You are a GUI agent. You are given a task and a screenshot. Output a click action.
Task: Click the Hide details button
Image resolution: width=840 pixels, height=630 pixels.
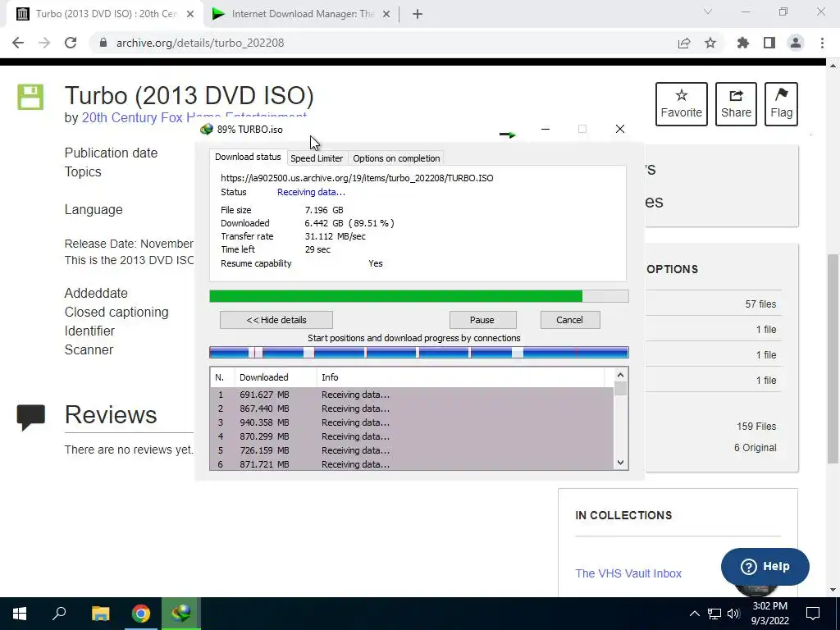[276, 320]
